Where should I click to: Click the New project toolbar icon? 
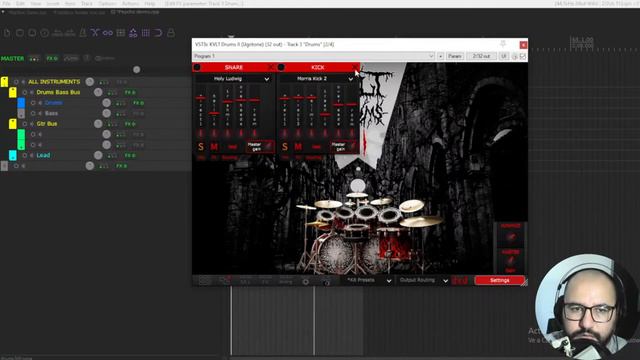pyautogui.click(x=7, y=33)
